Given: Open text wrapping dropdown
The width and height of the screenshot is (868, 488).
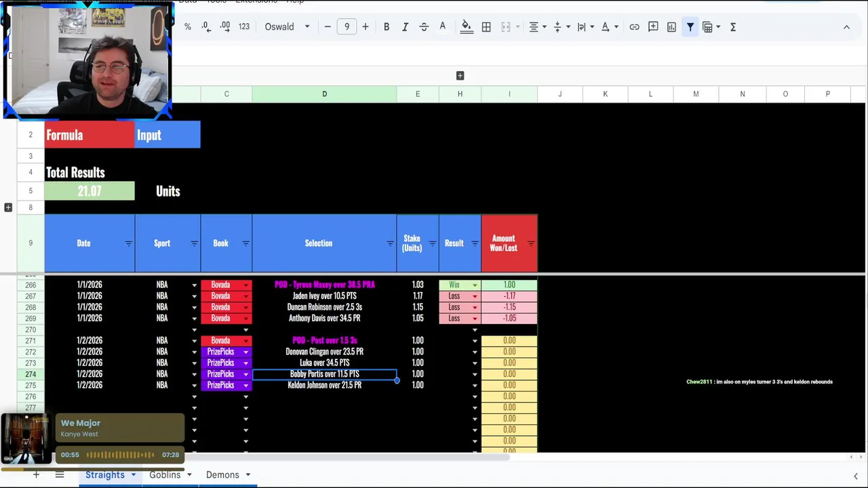Looking at the screenshot, I should [585, 27].
